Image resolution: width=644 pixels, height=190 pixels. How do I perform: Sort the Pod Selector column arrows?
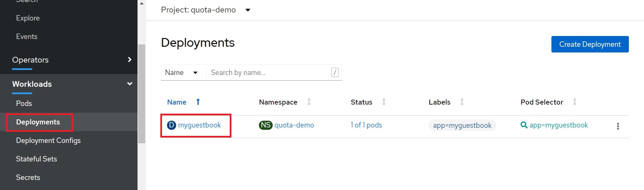click(x=575, y=102)
